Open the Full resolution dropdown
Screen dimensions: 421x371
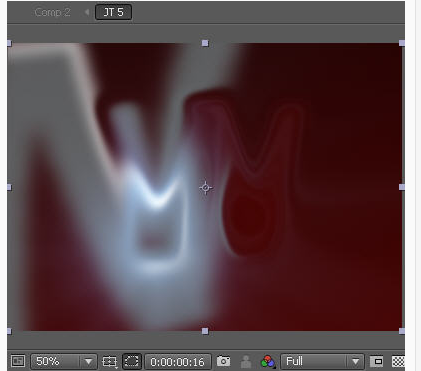322,361
